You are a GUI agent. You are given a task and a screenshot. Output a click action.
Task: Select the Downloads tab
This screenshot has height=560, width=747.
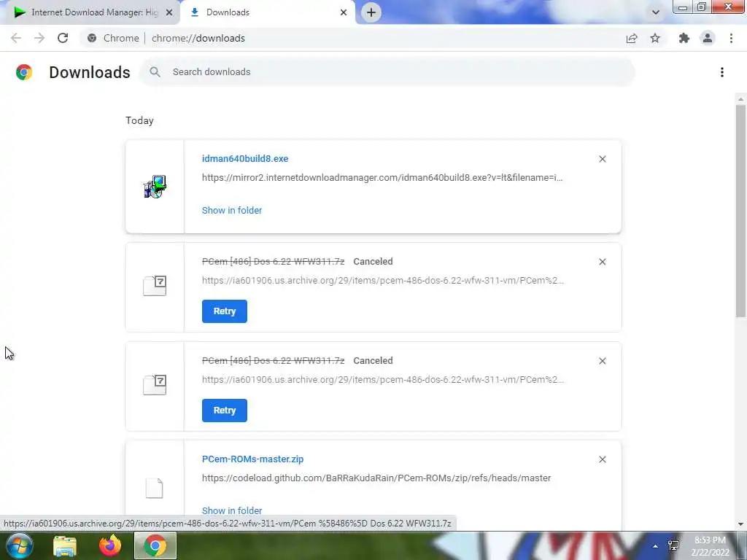[268, 12]
